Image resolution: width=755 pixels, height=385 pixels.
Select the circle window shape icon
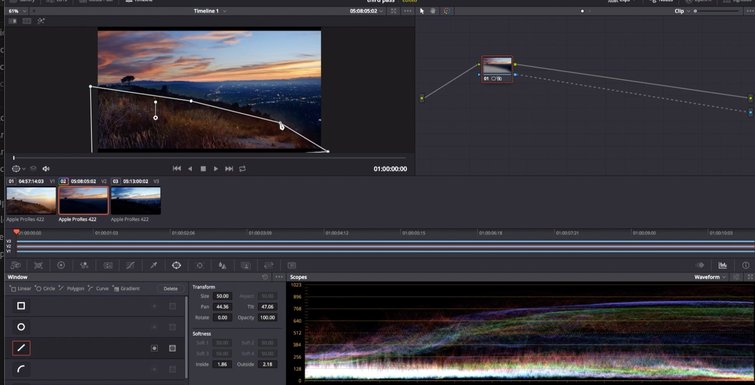[21, 327]
